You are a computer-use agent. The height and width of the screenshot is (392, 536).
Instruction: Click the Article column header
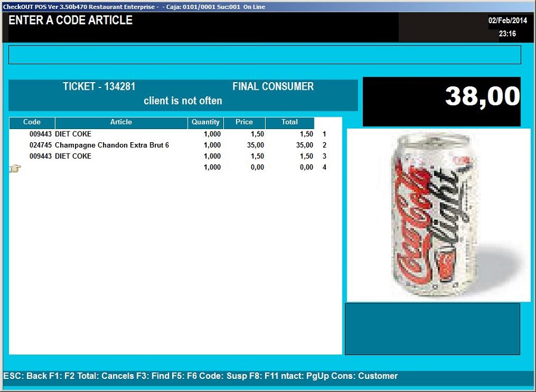(121, 123)
